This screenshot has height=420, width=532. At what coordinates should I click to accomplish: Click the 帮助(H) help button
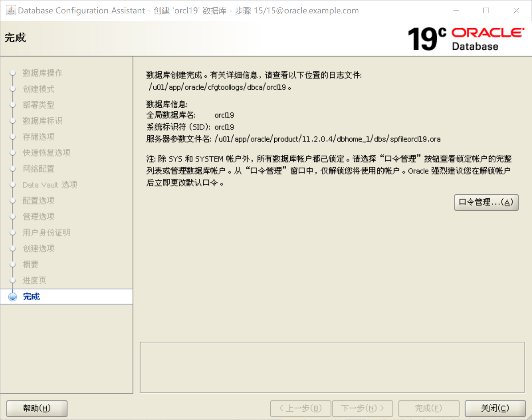tap(37, 408)
